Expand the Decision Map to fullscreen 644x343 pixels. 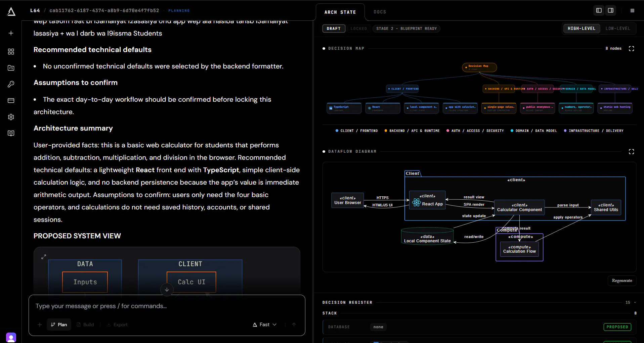(x=631, y=49)
